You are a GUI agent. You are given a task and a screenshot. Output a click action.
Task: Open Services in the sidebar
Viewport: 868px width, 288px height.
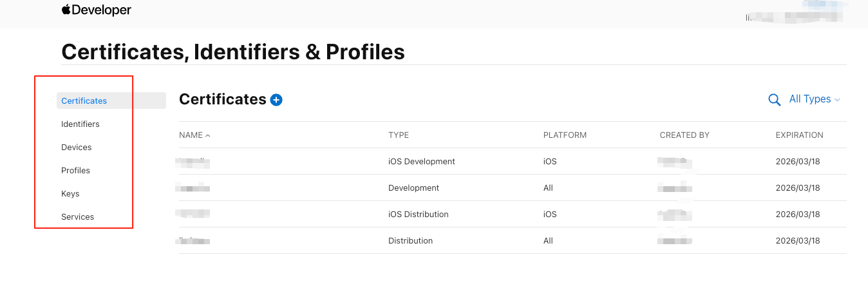tap(78, 216)
